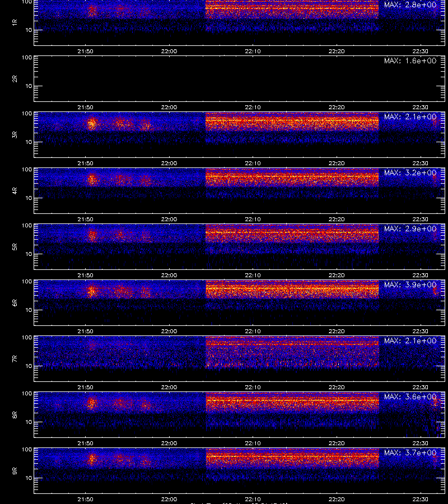Click the 6R panel axis label
This screenshot has width=448, height=504.
tap(15, 302)
